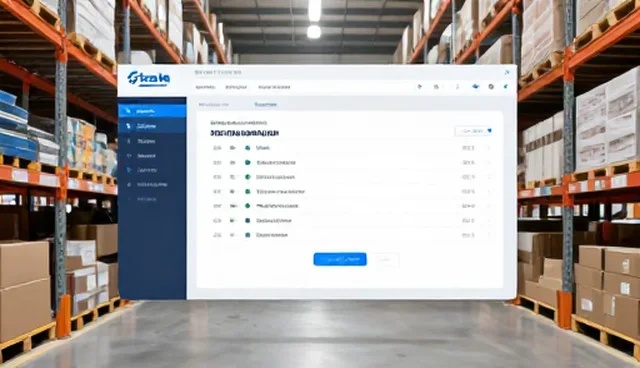
Task: Switch to the grey inactive tab above the list
Action: point(213,105)
